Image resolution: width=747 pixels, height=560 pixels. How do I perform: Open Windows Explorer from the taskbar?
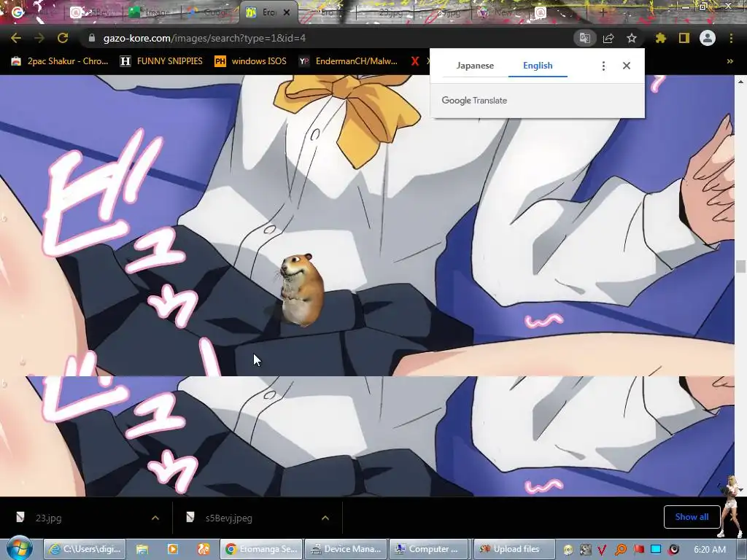coord(142,549)
